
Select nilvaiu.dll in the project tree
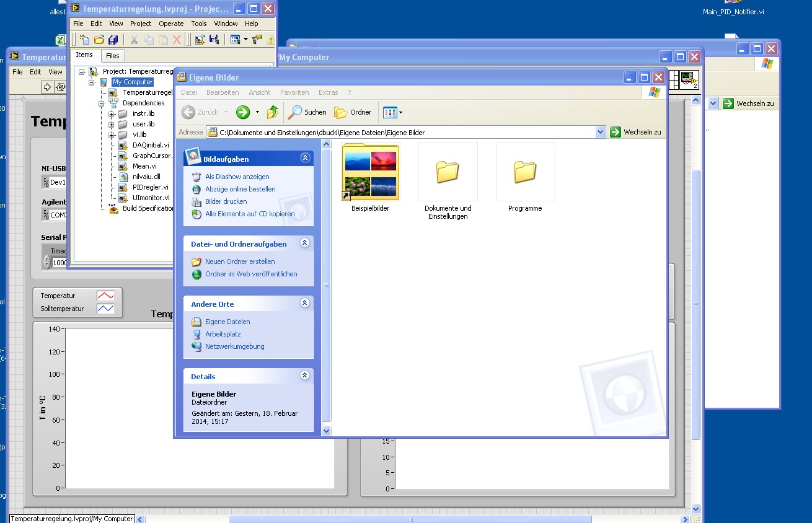pyautogui.click(x=146, y=177)
